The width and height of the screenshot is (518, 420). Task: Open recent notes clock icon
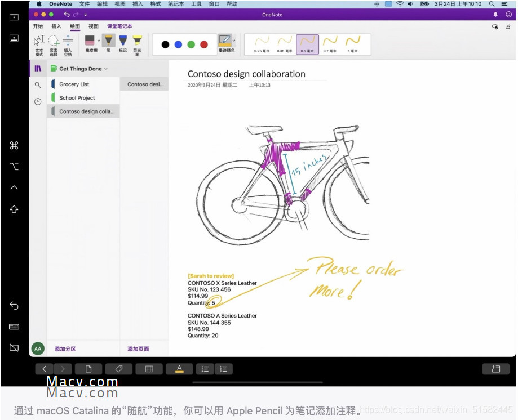pyautogui.click(x=38, y=101)
